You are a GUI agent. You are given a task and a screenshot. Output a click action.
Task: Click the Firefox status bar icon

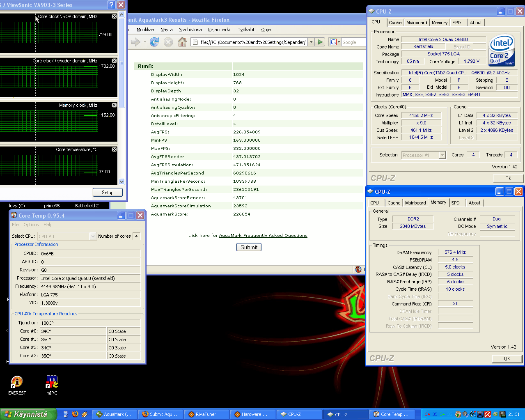(x=358, y=269)
